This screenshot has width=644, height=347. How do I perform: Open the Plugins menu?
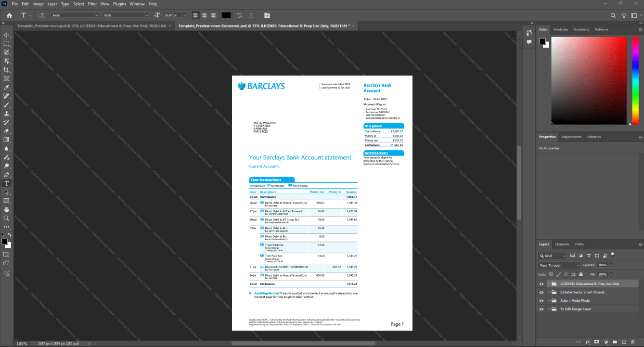[x=119, y=4]
